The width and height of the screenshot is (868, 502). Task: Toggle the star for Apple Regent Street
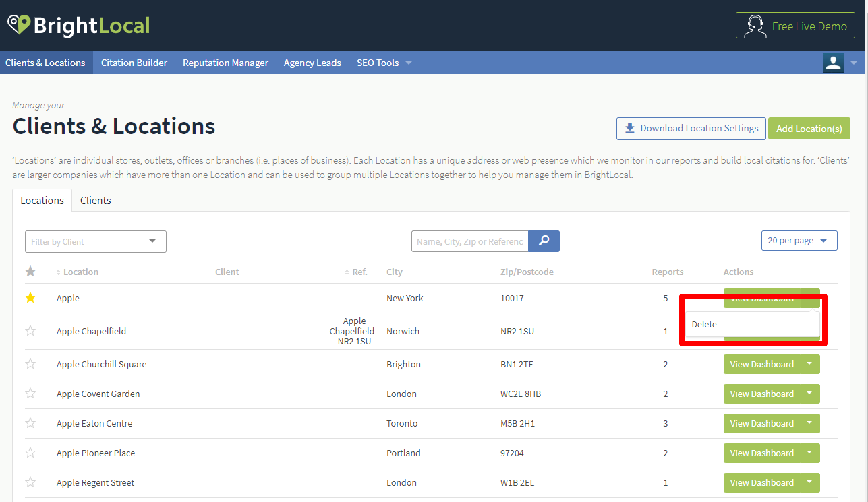pos(30,482)
